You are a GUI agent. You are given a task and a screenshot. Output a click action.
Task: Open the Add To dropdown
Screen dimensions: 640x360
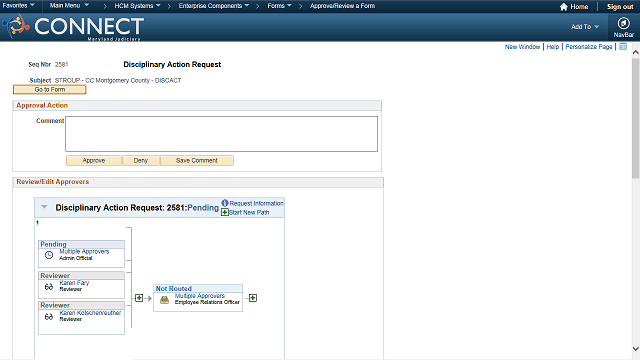[585, 27]
